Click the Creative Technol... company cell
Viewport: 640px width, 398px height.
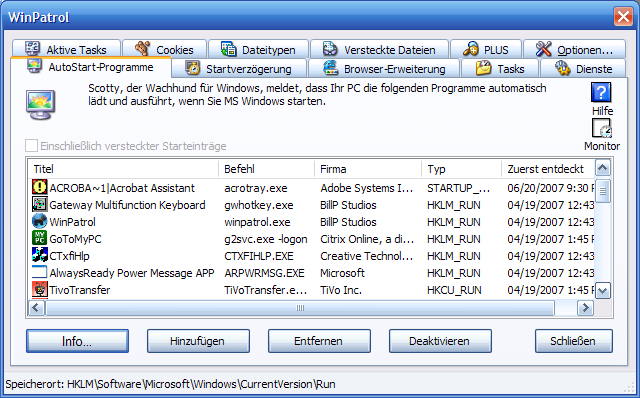[x=367, y=256]
